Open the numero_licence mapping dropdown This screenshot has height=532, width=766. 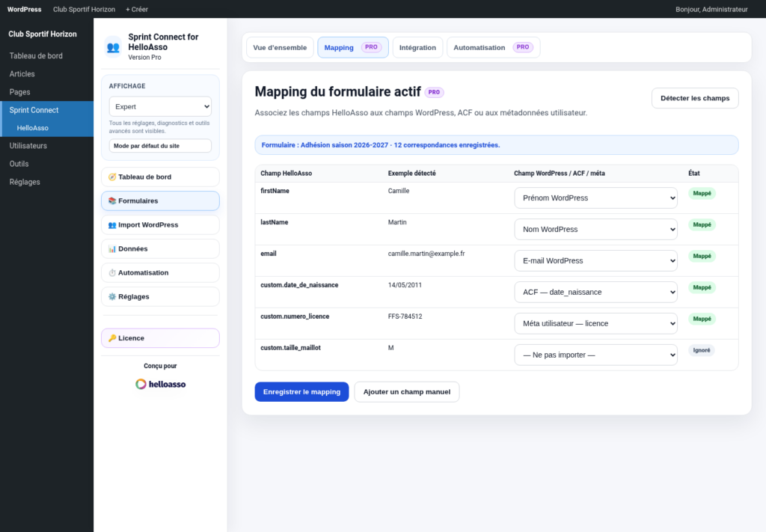[595, 323]
